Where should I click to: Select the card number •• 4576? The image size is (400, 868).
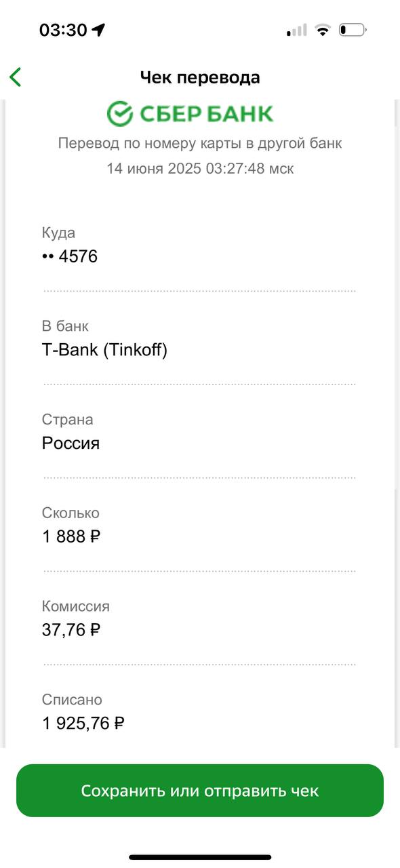coord(70,256)
